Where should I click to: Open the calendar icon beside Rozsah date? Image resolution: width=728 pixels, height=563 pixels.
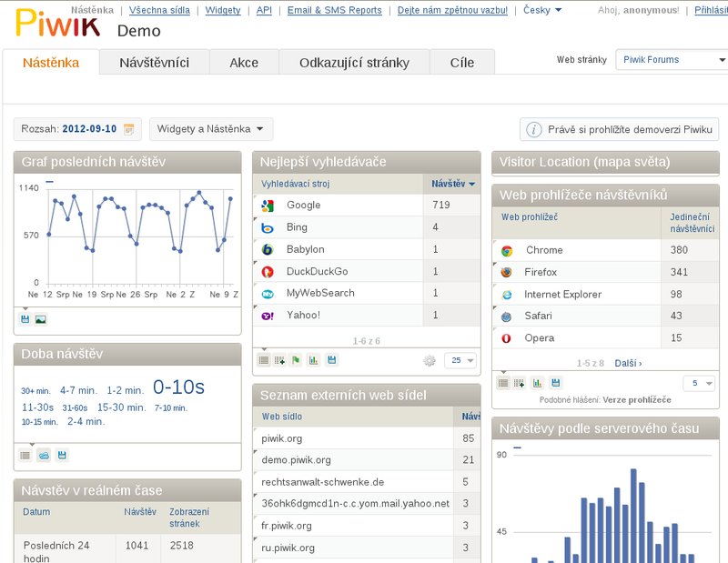(x=129, y=129)
